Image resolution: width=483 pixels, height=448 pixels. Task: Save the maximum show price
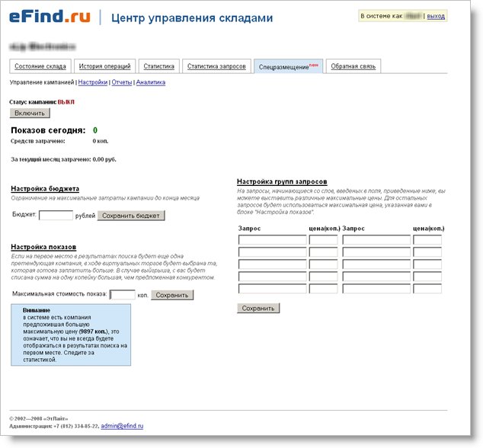pyautogui.click(x=172, y=295)
